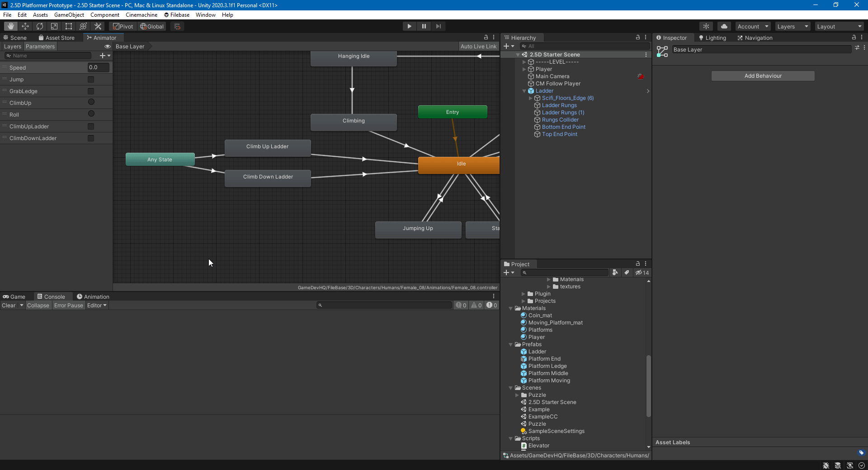Toggle Global handle orientation to Local
The image size is (868, 470).
pyautogui.click(x=152, y=26)
